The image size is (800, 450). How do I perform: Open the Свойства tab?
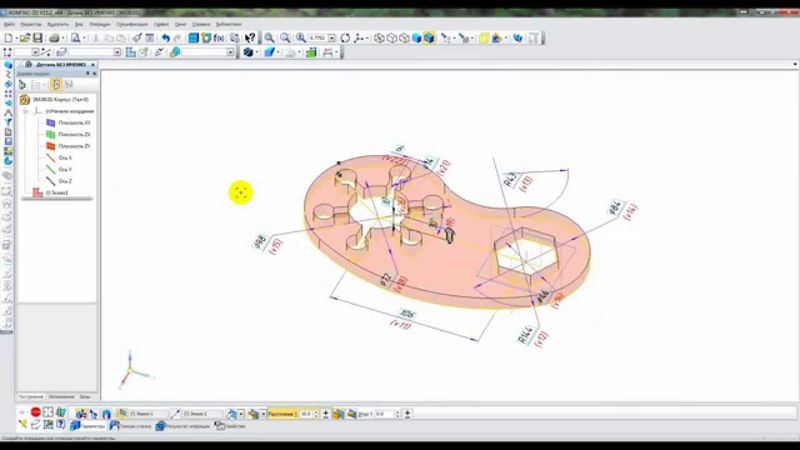[x=230, y=426]
